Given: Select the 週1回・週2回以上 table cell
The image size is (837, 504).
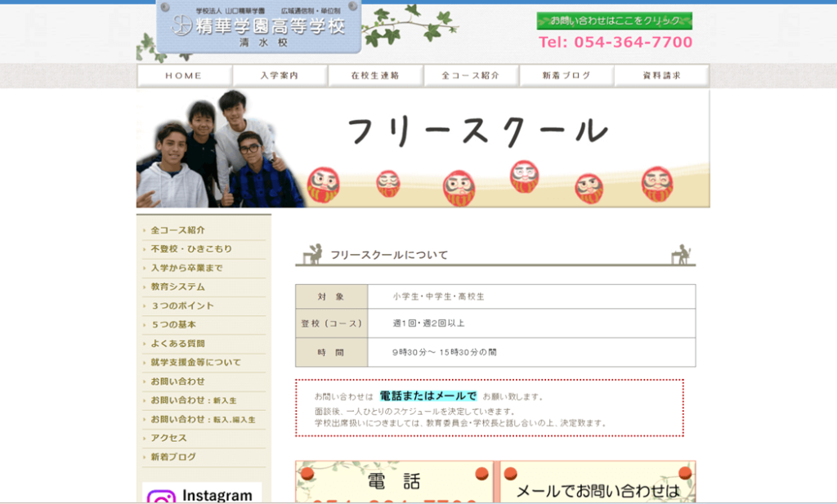Looking at the screenshot, I should click(x=531, y=323).
